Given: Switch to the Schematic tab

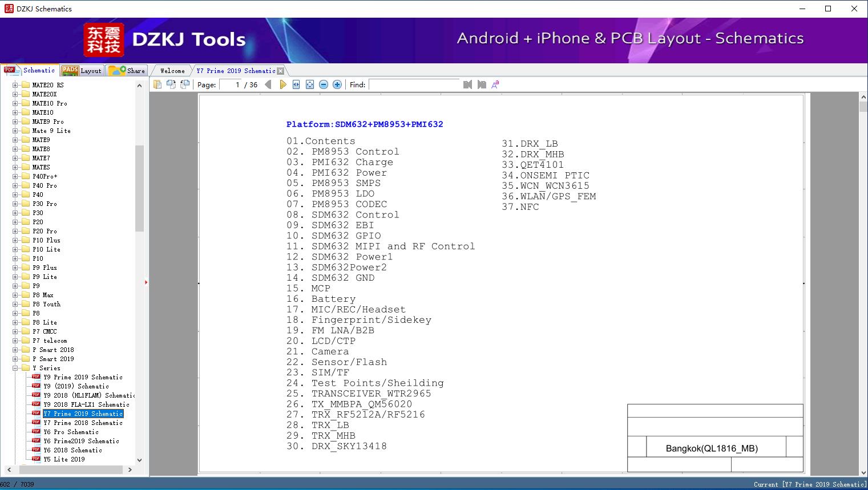Looking at the screenshot, I should pos(30,70).
